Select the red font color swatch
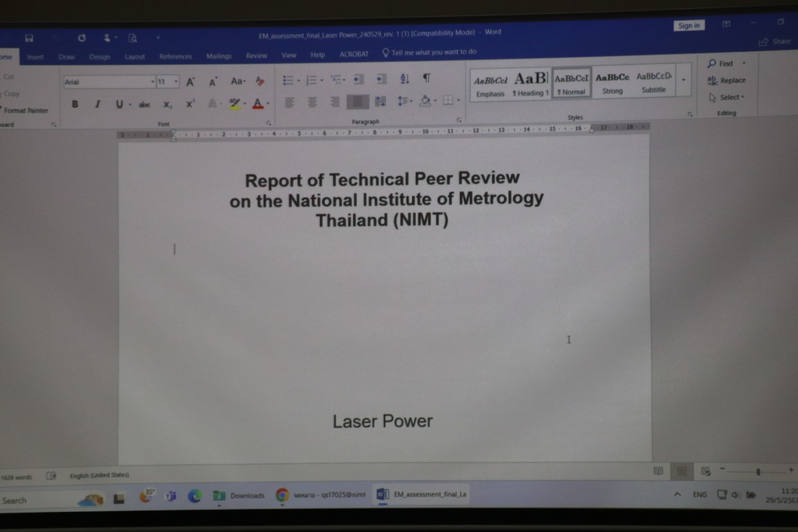Screen dimensions: 798x532 click(258, 104)
